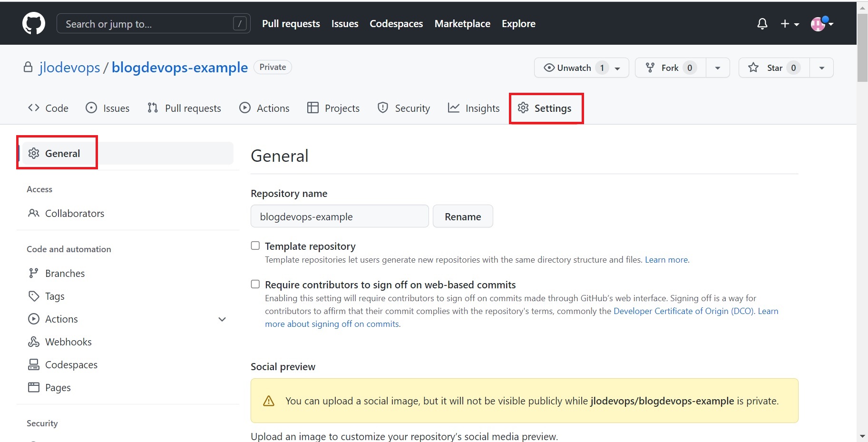This screenshot has width=868, height=442.
Task: Click the Codespaces sidebar icon
Action: [34, 364]
